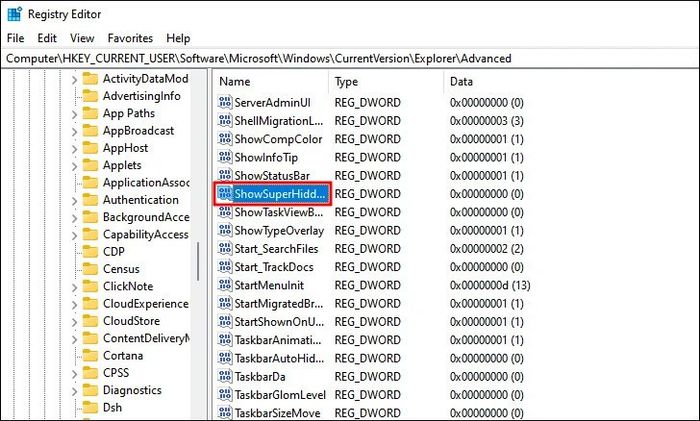Click the DWORD icon beside TaskbarAutoHid...
Image resolution: width=700 pixels, height=421 pixels.
pos(225,358)
